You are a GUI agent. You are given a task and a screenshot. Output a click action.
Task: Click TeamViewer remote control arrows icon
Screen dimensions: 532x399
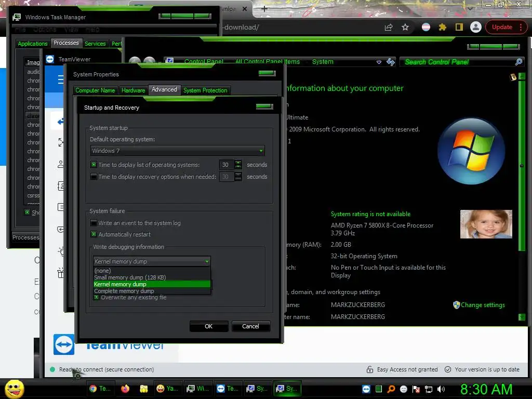pyautogui.click(x=60, y=121)
